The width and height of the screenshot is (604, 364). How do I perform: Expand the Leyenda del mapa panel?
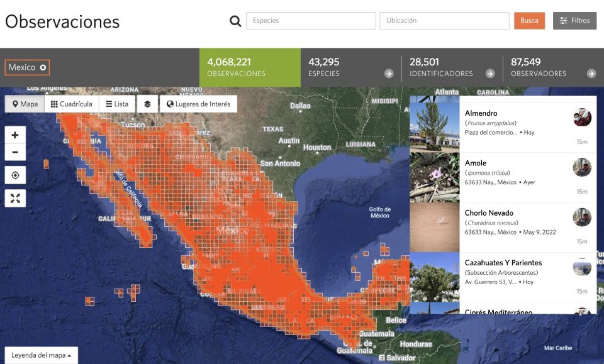click(x=42, y=355)
